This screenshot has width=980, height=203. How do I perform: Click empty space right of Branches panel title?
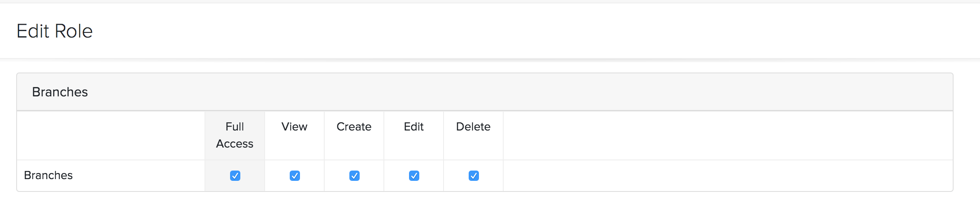point(511,92)
